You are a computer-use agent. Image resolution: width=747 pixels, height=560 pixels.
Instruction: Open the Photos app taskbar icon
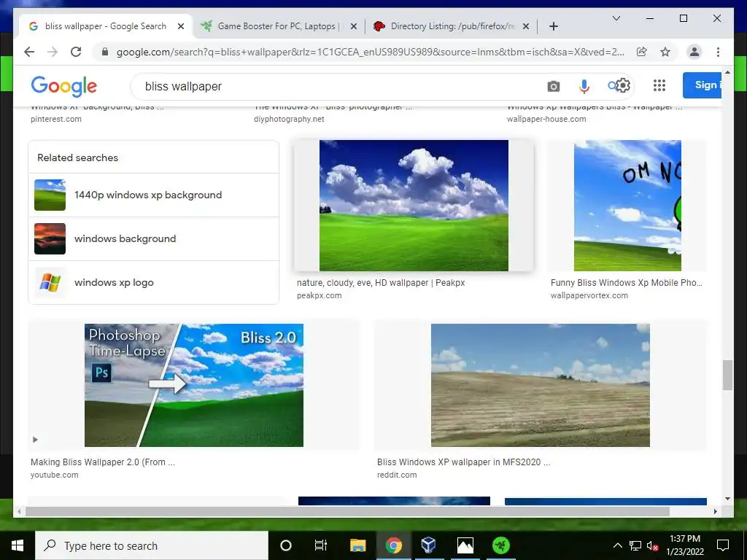tap(465, 545)
